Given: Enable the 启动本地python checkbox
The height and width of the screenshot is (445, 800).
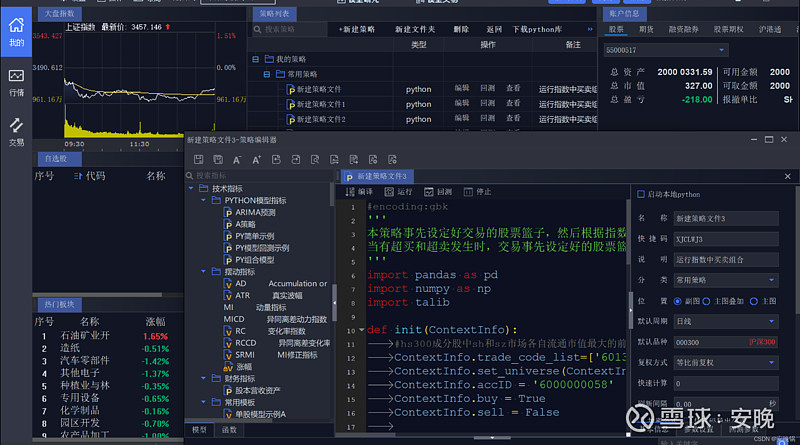Looking at the screenshot, I should point(641,194).
